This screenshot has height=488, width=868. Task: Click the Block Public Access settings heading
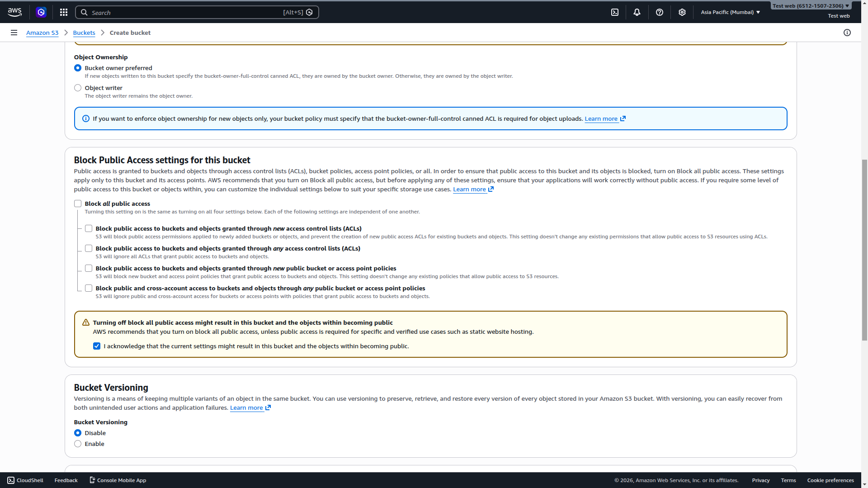coord(162,160)
